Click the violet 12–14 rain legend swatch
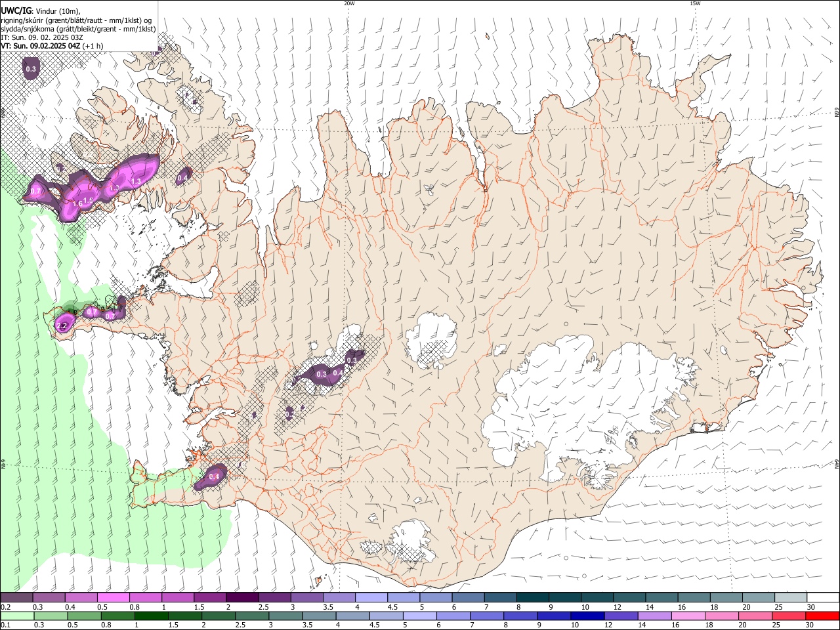The width and height of the screenshot is (840, 630). coord(621,616)
